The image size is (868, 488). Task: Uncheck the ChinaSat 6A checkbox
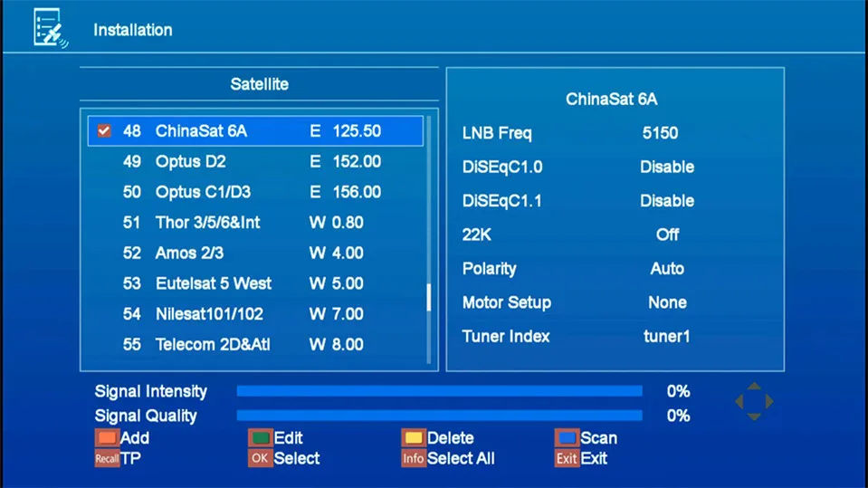pos(104,130)
